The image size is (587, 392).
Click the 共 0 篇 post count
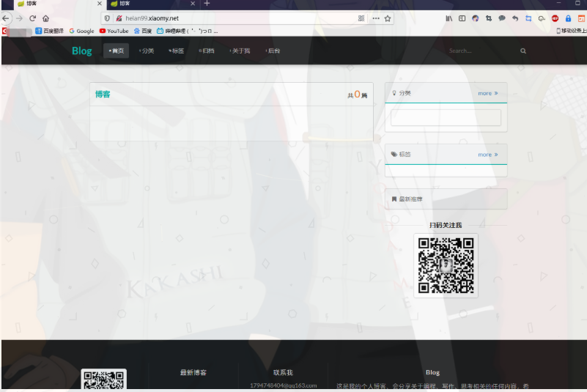point(358,95)
